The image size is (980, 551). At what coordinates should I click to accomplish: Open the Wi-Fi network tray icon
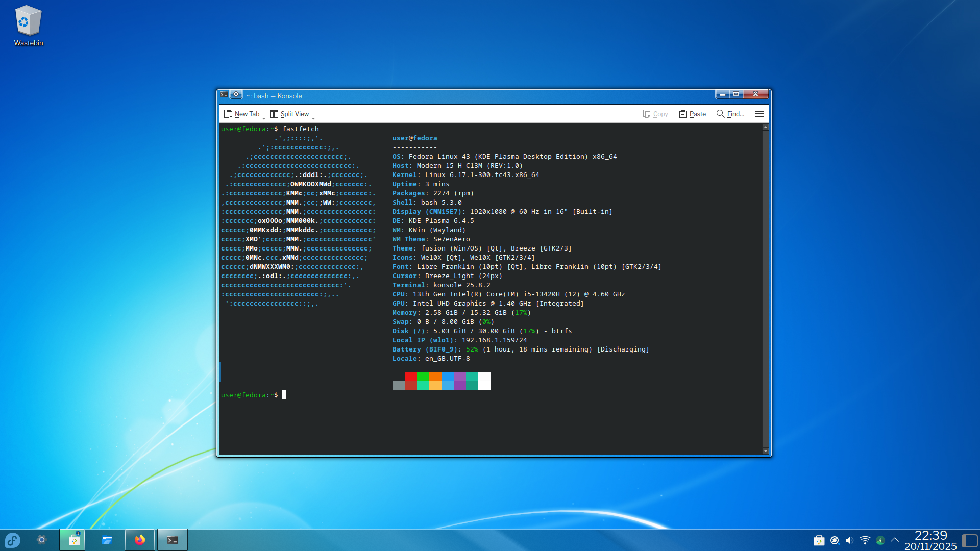865,540
